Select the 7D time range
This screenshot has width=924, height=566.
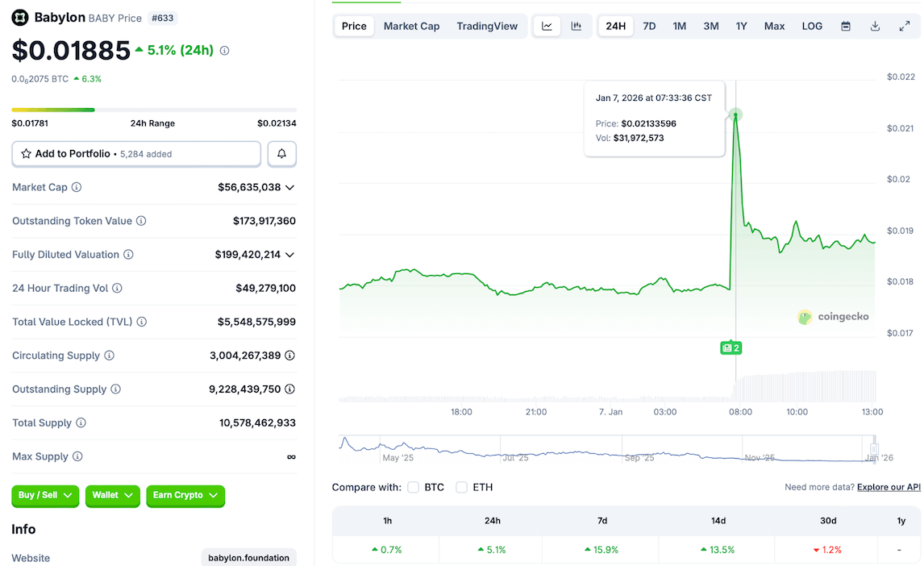tap(649, 26)
